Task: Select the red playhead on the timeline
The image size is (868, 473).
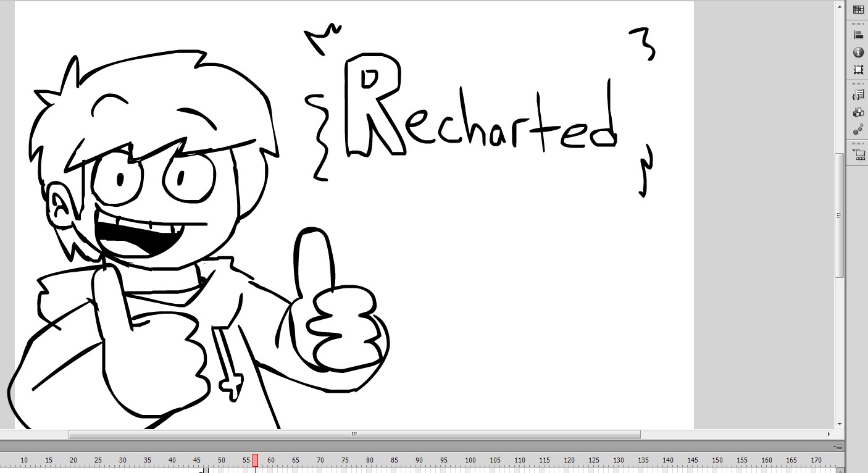Action: [255, 460]
